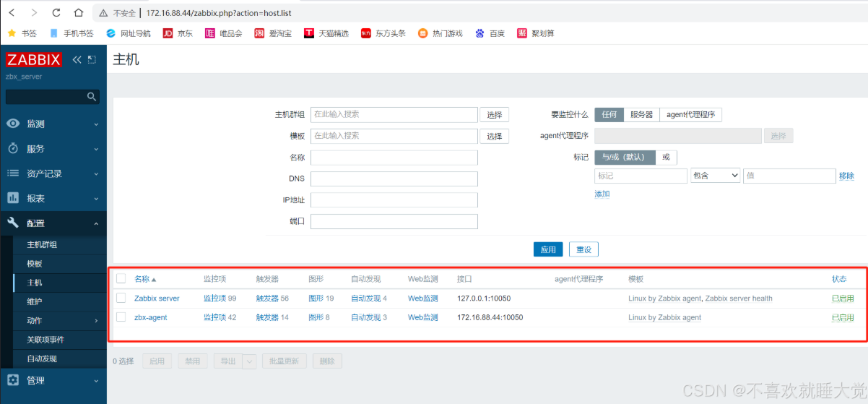The image size is (868, 404).
Task: Expand the 管理 sidebar section
Action: (53, 380)
